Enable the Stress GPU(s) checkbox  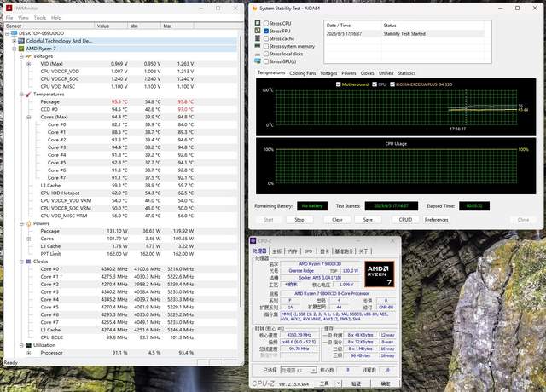tap(266, 61)
